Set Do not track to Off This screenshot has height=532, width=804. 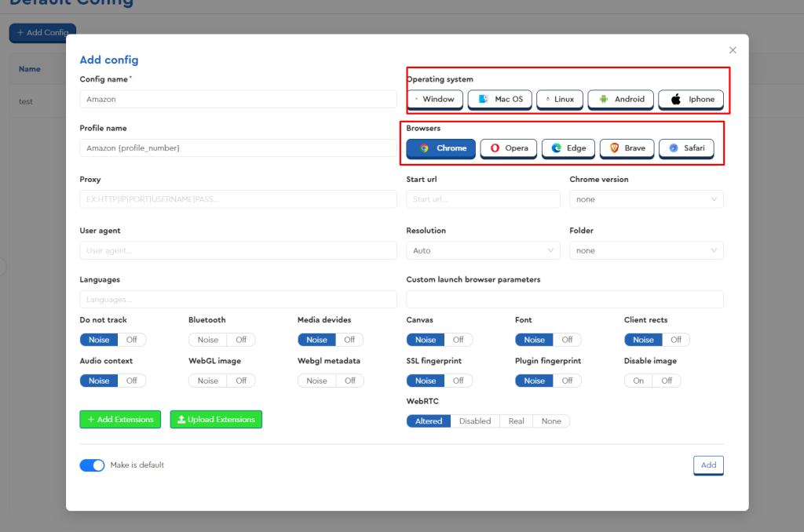click(132, 340)
